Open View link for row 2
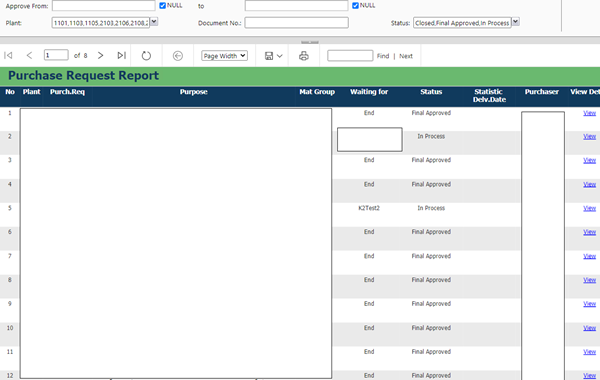The width and height of the screenshot is (600, 380). point(589,136)
